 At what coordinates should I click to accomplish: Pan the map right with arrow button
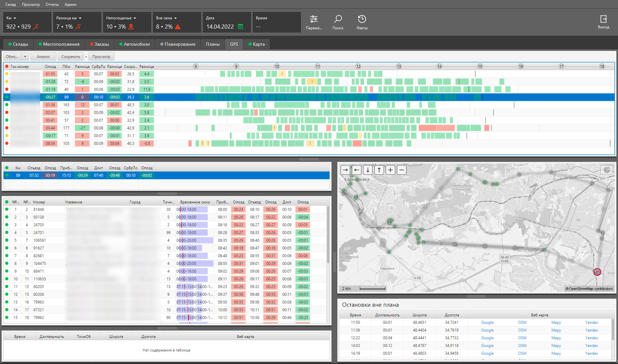click(x=345, y=170)
